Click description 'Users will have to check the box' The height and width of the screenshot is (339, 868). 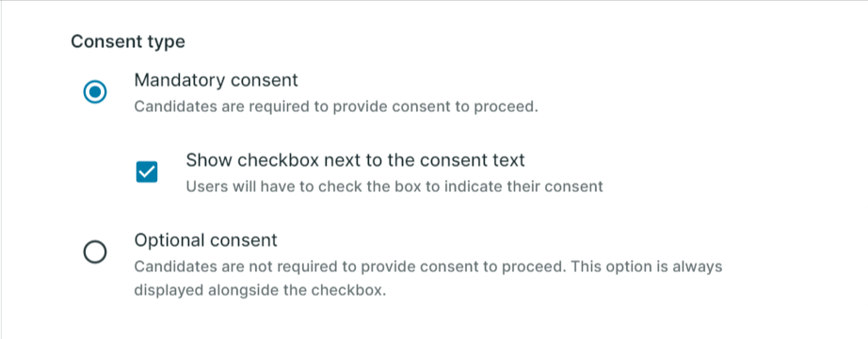tap(394, 186)
